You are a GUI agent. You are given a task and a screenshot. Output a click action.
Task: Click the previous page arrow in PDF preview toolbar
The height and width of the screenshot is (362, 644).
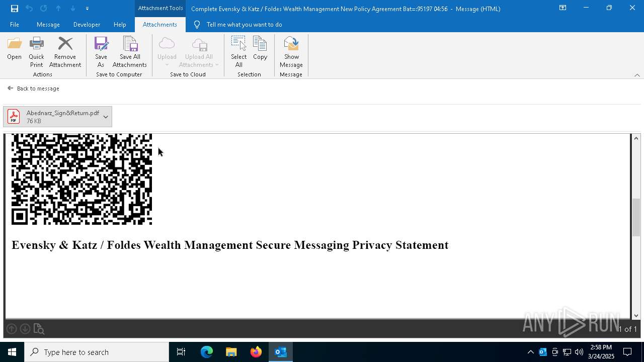tap(12, 329)
